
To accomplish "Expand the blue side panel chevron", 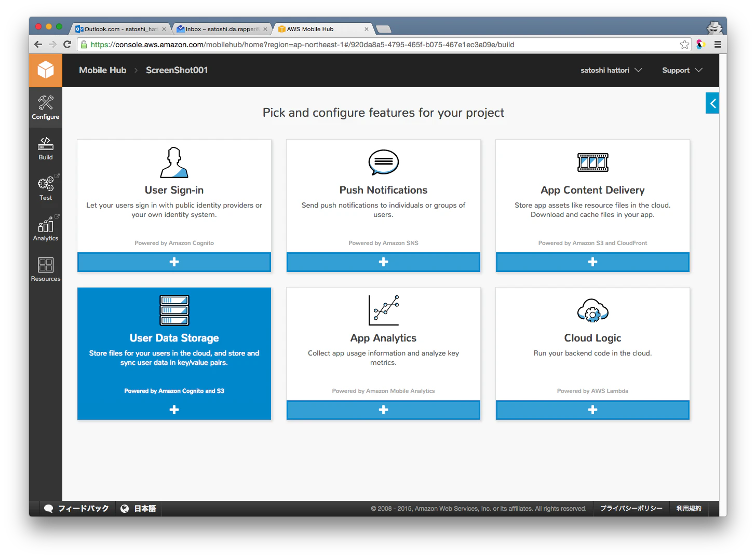I will [x=712, y=103].
